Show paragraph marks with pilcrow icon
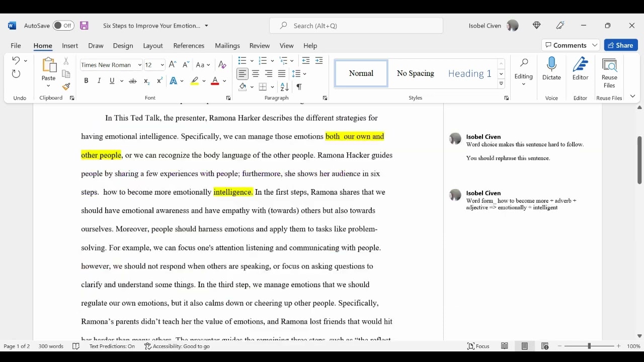Image resolution: width=644 pixels, height=362 pixels. (299, 87)
